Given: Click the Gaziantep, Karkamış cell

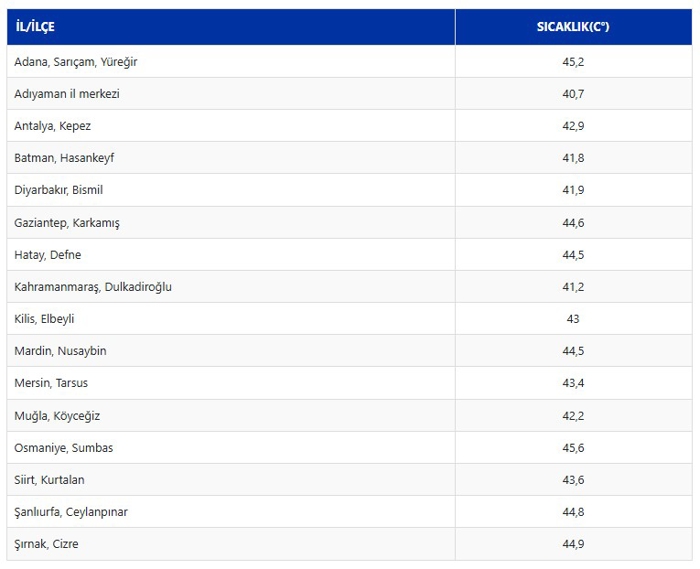Looking at the screenshot, I should coord(67,223).
